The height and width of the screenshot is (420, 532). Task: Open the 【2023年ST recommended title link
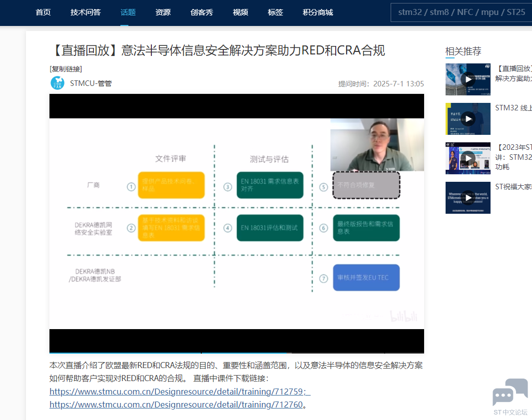tap(514, 157)
